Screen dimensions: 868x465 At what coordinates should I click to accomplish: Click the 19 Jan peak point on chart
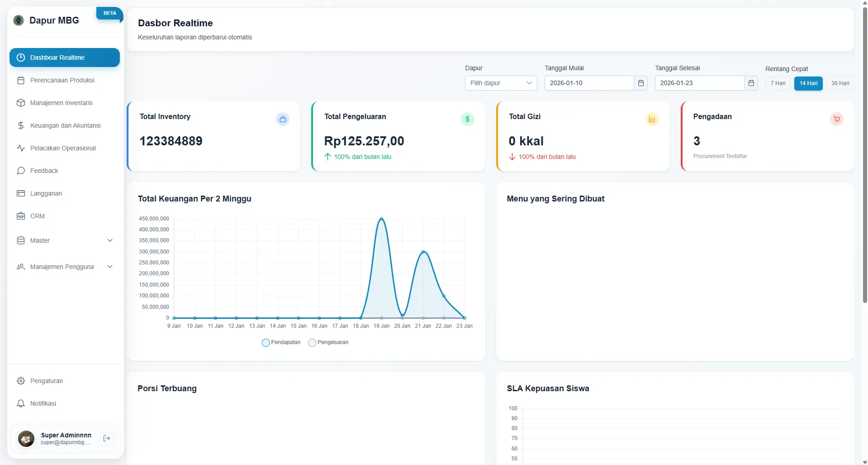point(381,219)
